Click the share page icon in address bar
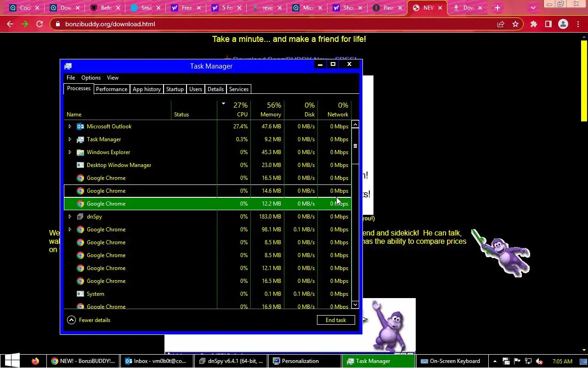This screenshot has width=588, height=368. pyautogui.click(x=501, y=24)
